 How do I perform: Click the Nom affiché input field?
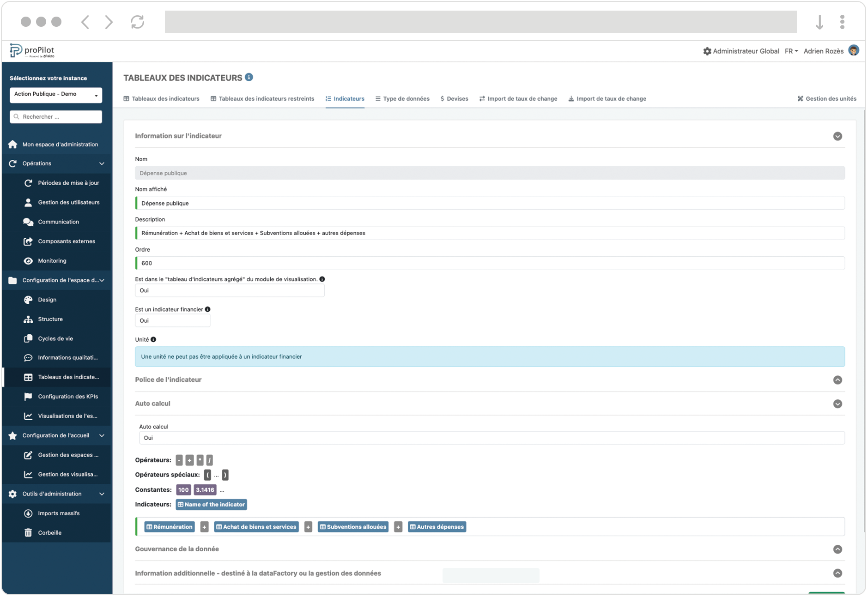click(x=490, y=203)
